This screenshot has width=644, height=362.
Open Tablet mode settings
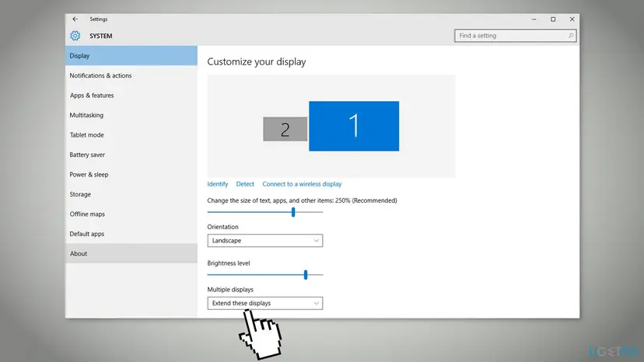click(131, 134)
